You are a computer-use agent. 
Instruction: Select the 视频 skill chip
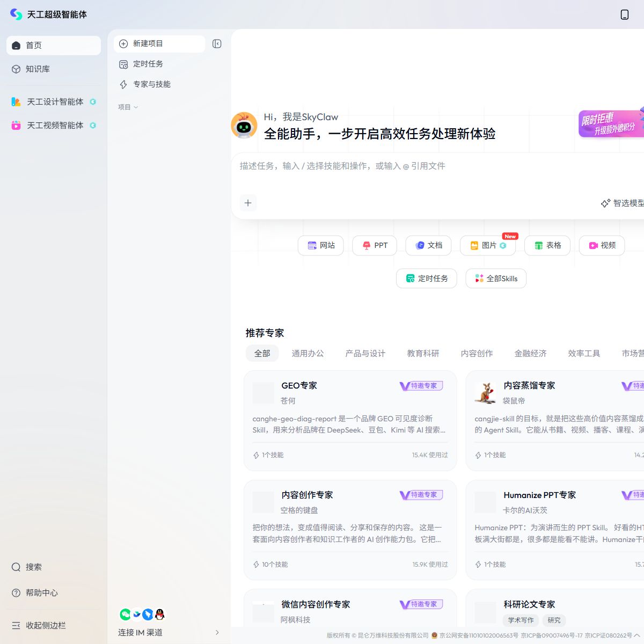(x=602, y=245)
